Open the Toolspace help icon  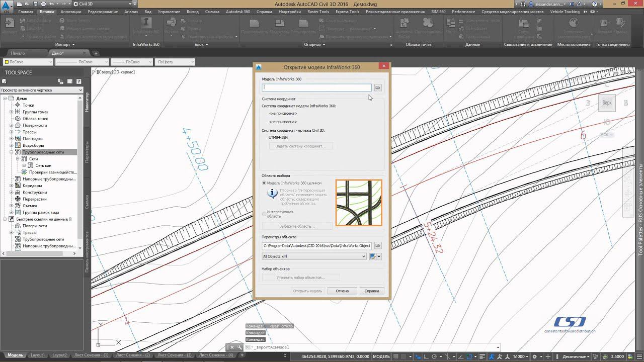pos(78,81)
